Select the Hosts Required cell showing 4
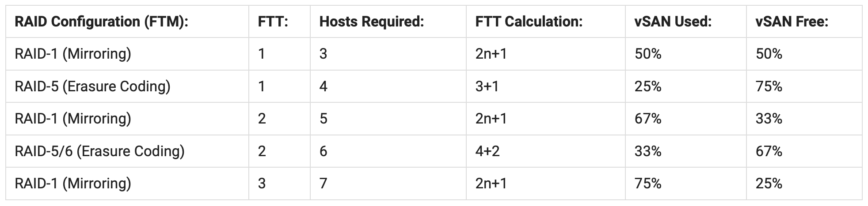Image resolution: width=868 pixels, height=206 pixels. (323, 86)
